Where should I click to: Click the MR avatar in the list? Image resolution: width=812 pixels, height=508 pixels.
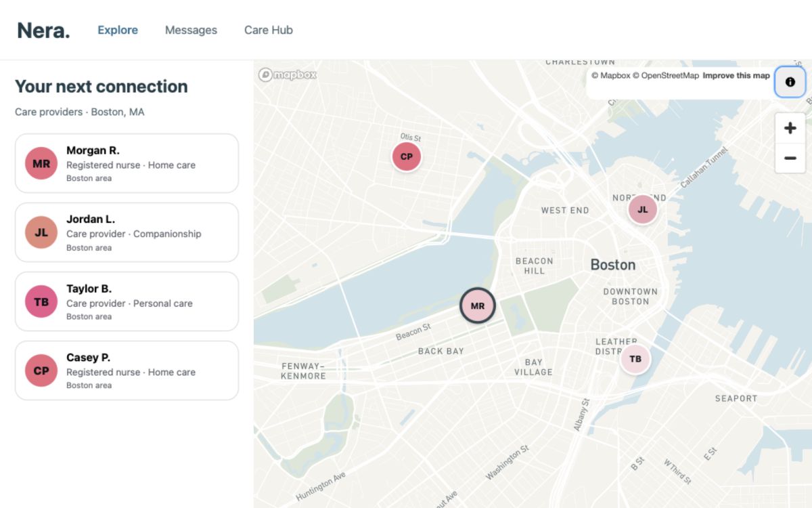pyautogui.click(x=41, y=163)
